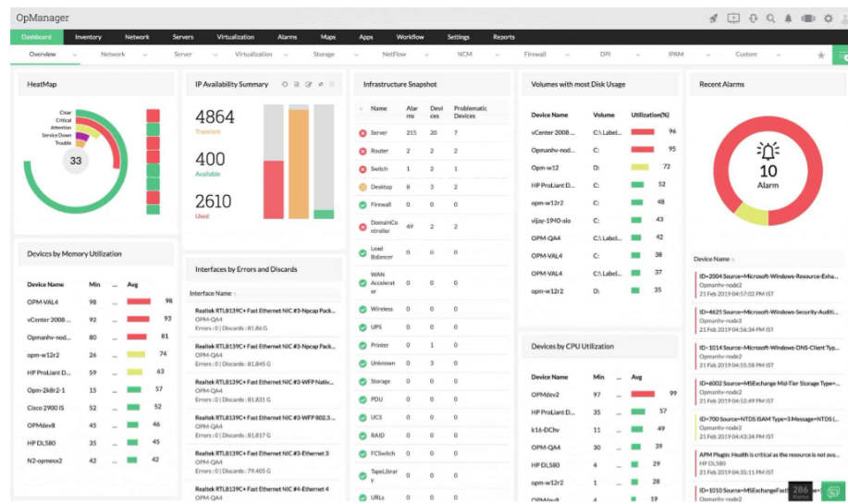Image resolution: width=848 pixels, height=504 pixels.
Task: Click the orange bar in IP Availability chart
Action: (x=299, y=164)
